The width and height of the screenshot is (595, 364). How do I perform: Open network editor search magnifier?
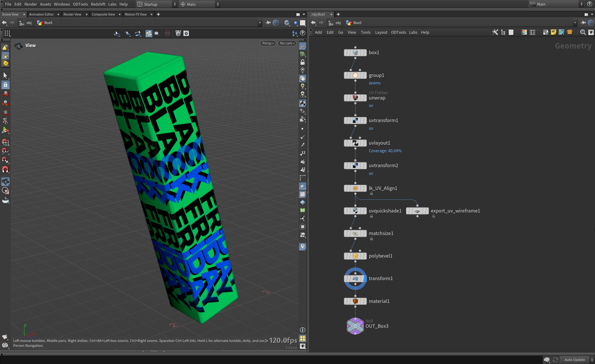tap(583, 32)
